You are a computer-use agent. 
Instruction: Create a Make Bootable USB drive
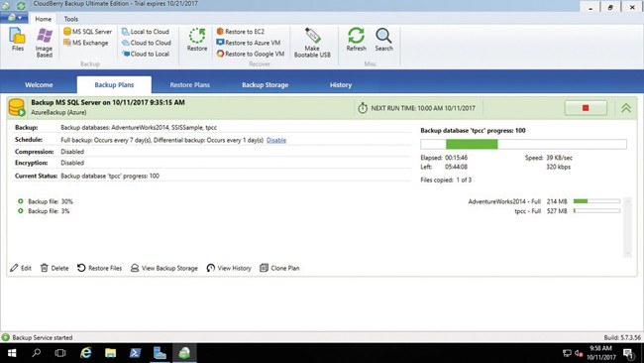312,43
